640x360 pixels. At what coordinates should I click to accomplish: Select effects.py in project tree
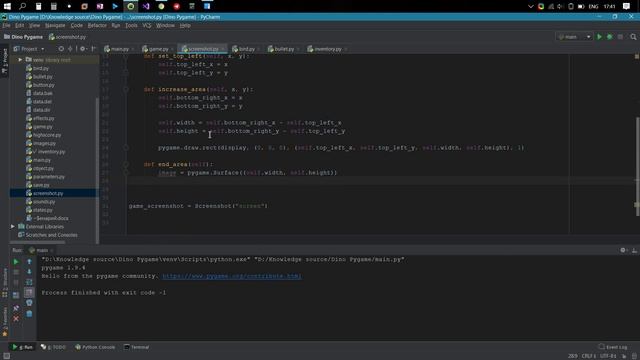click(x=44, y=118)
